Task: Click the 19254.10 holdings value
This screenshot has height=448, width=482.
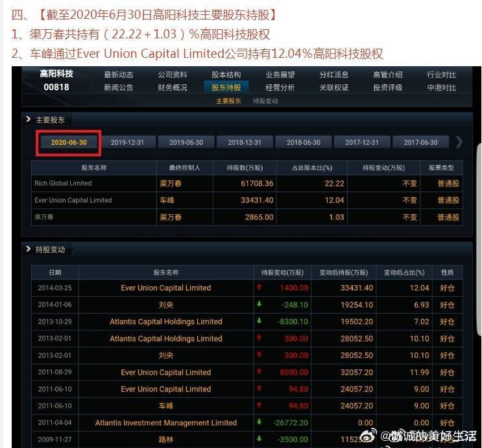Action: [357, 305]
